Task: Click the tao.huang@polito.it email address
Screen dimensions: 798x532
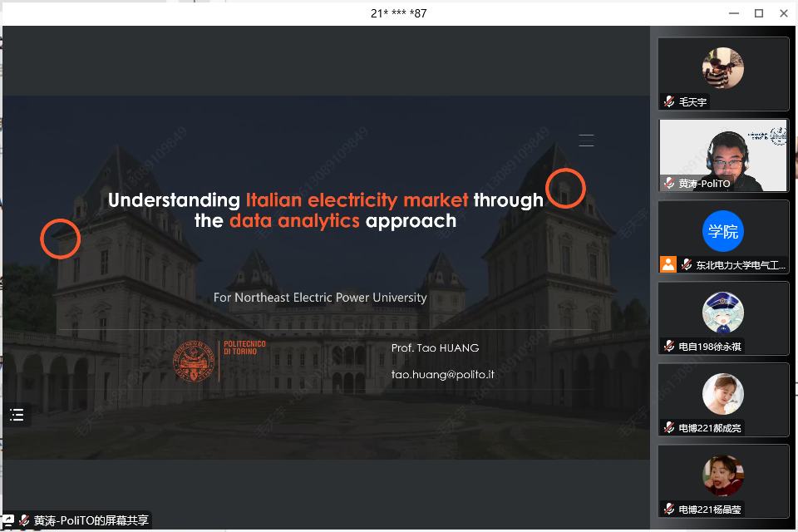Action: (x=442, y=374)
